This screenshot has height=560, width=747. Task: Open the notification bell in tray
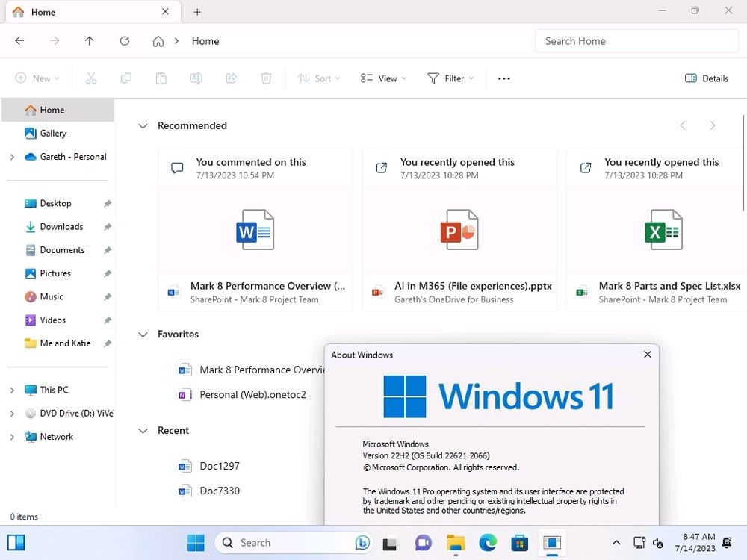728,542
